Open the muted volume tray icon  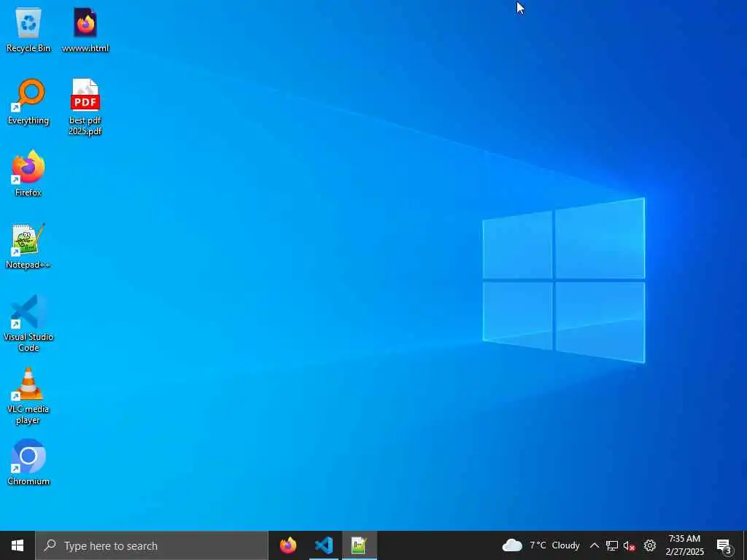[x=629, y=545]
